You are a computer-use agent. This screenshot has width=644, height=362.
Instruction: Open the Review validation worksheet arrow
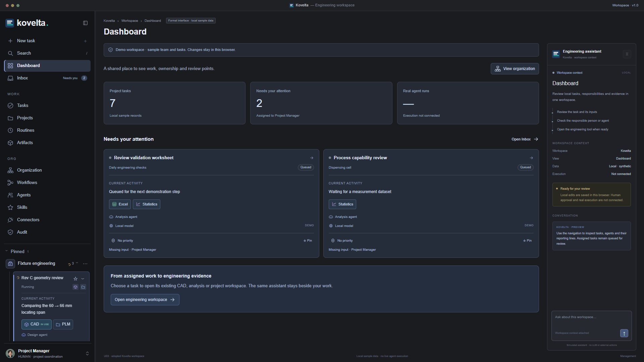click(312, 158)
